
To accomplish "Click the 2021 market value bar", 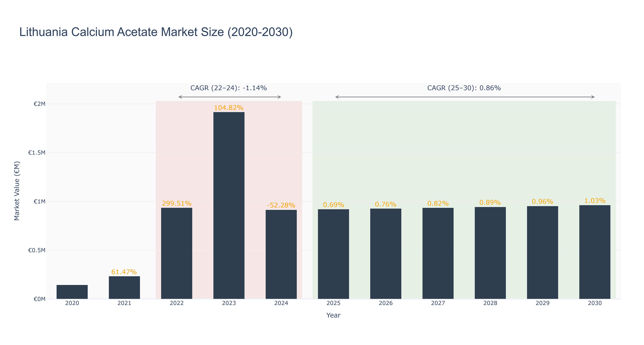I will click(x=124, y=287).
